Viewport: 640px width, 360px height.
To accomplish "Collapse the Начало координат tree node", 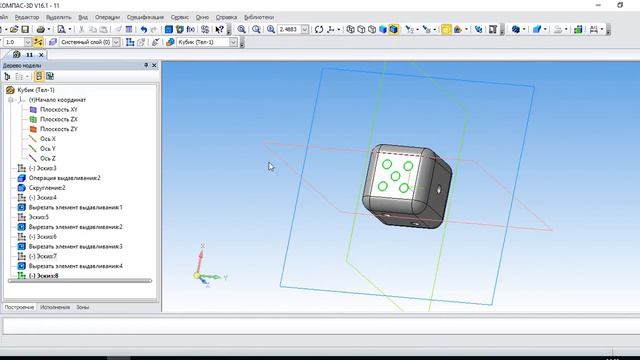I will click(11, 100).
